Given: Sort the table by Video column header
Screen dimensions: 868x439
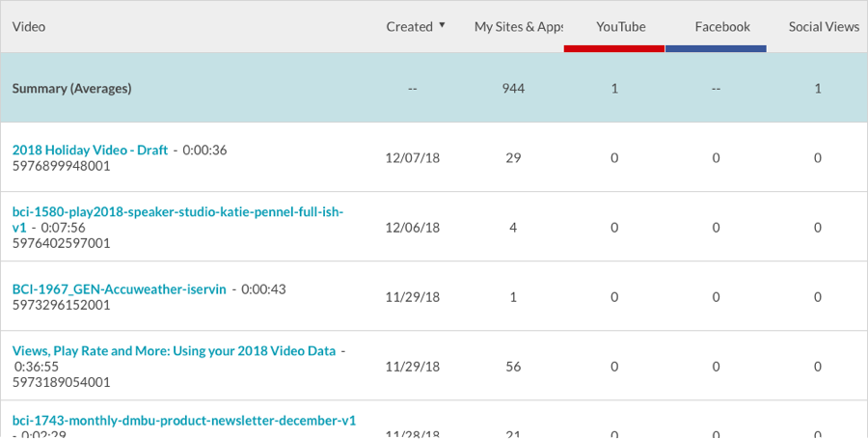Looking at the screenshot, I should coord(29,27).
